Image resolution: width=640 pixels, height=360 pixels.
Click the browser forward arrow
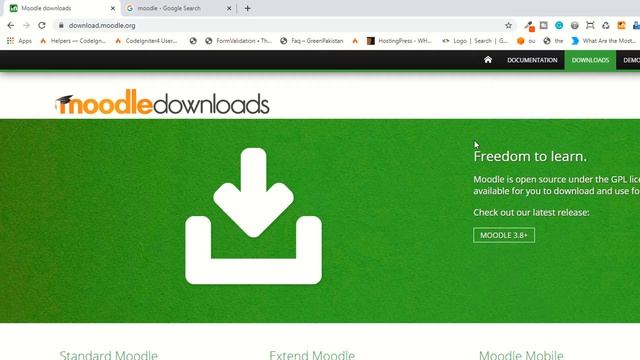26,25
